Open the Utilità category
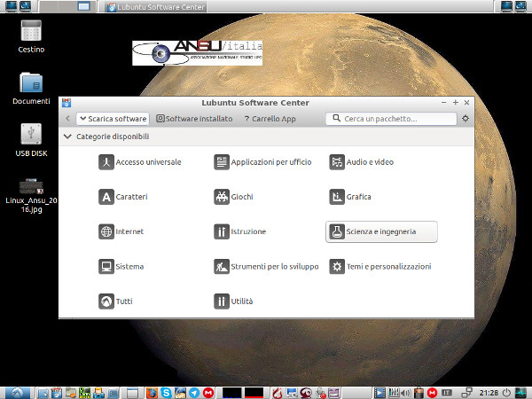 [233, 301]
